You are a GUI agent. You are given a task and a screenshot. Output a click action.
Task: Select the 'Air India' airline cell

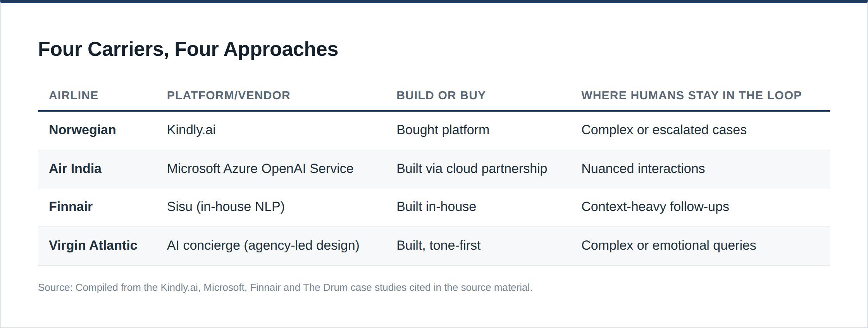[75, 169]
